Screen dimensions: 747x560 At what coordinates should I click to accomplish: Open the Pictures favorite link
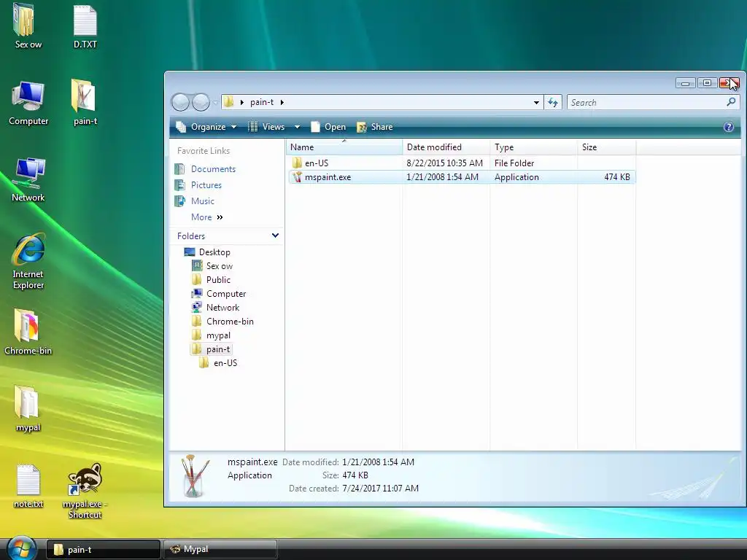[206, 184]
